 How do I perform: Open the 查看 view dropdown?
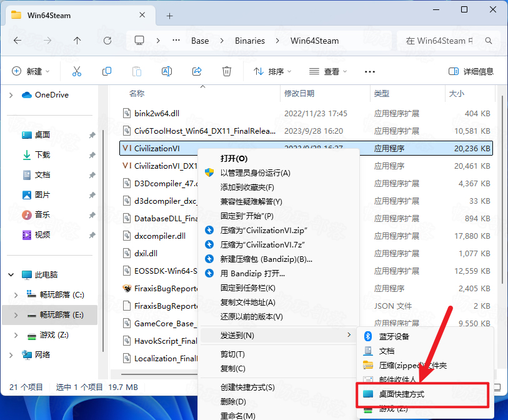328,71
